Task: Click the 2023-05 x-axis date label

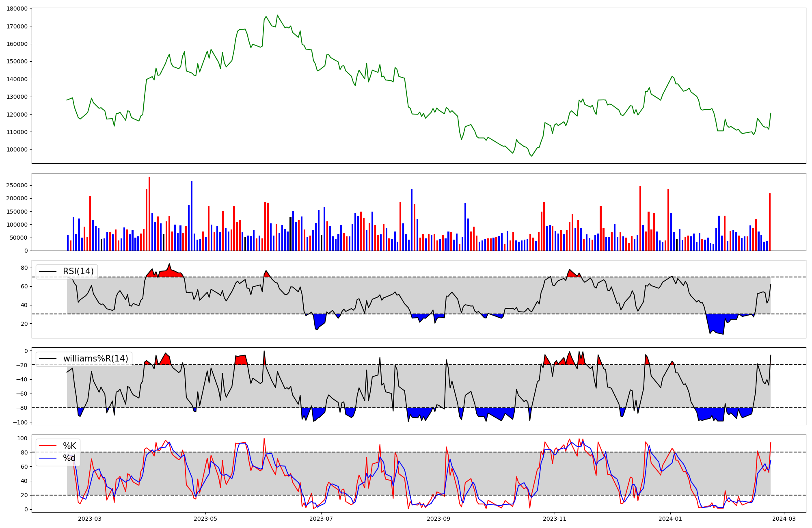Action: pos(205,519)
